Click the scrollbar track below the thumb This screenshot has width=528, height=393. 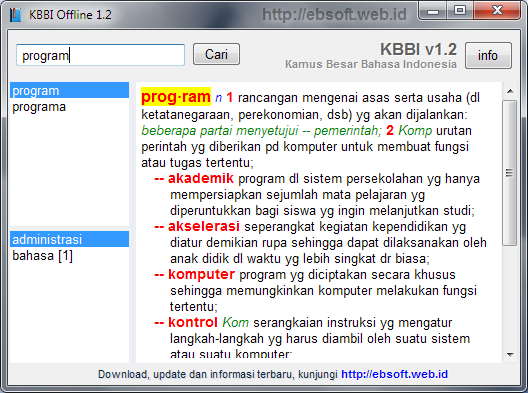pyautogui.click(x=510, y=296)
